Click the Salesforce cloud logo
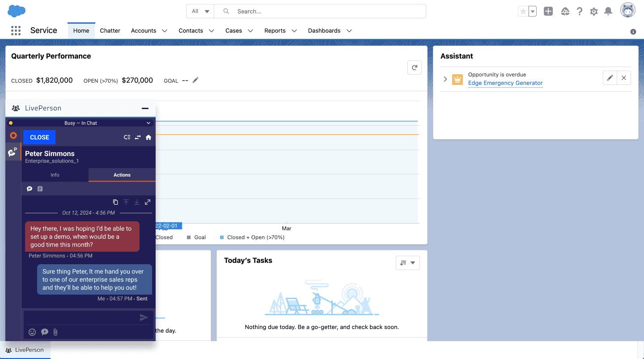 coord(17,11)
